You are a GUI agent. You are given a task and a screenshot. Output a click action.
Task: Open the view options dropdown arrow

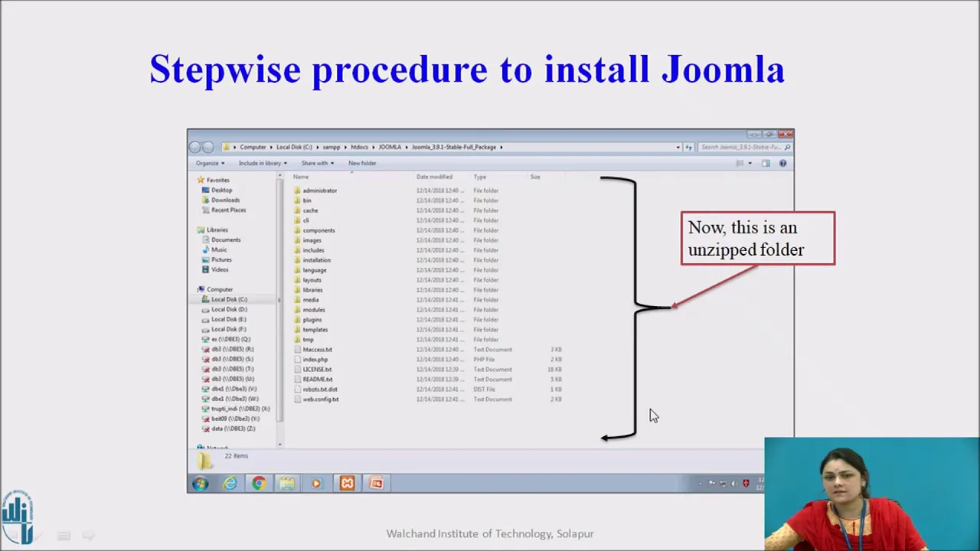[750, 163]
